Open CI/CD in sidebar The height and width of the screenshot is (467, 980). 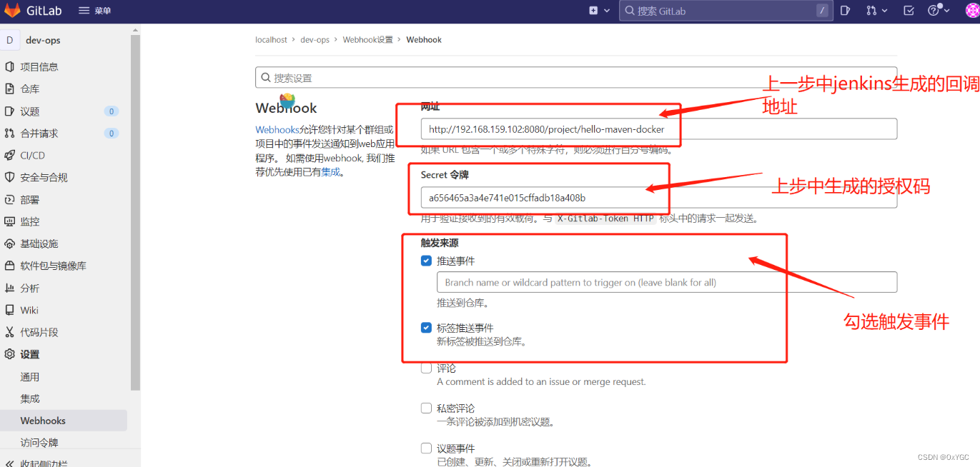[32, 156]
